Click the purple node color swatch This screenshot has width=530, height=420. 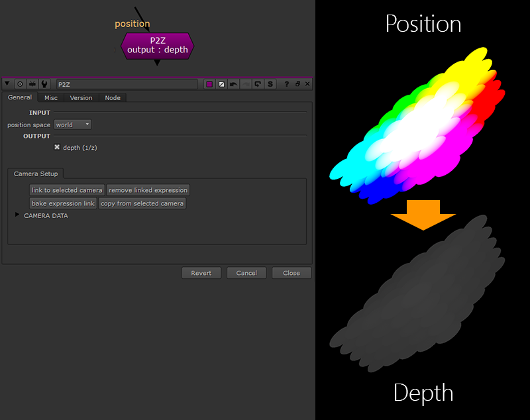(209, 84)
